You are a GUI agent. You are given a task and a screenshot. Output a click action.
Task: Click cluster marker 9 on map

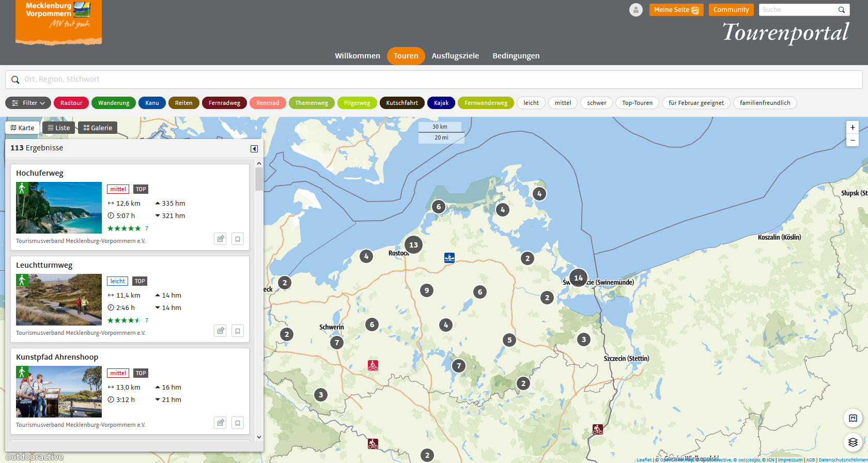click(426, 290)
